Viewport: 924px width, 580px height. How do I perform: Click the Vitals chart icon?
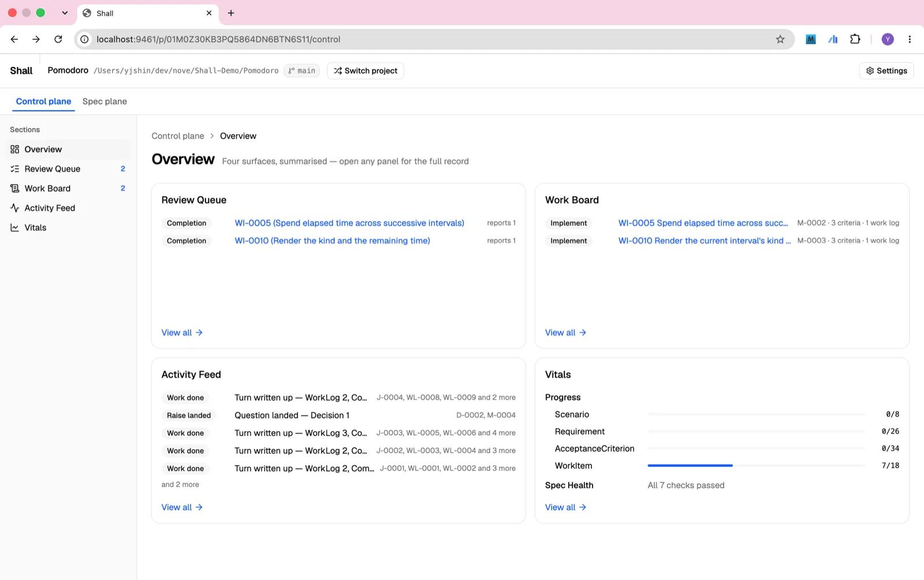pos(15,228)
